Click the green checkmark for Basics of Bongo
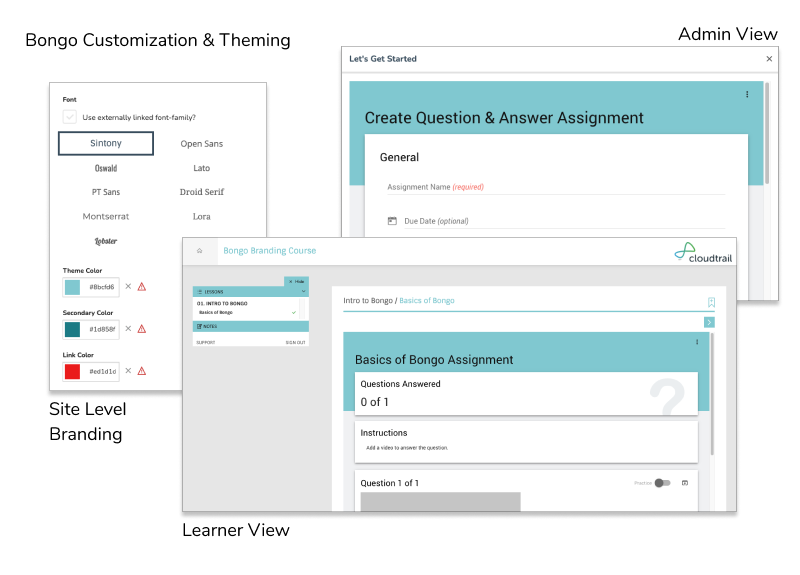The height and width of the screenshot is (575, 800). pos(294,312)
